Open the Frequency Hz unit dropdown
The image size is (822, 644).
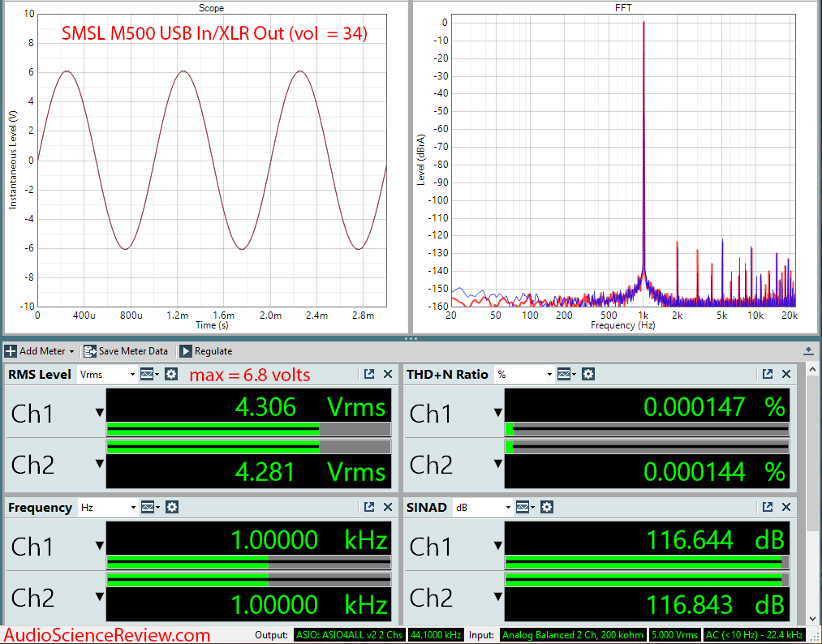[x=107, y=507]
